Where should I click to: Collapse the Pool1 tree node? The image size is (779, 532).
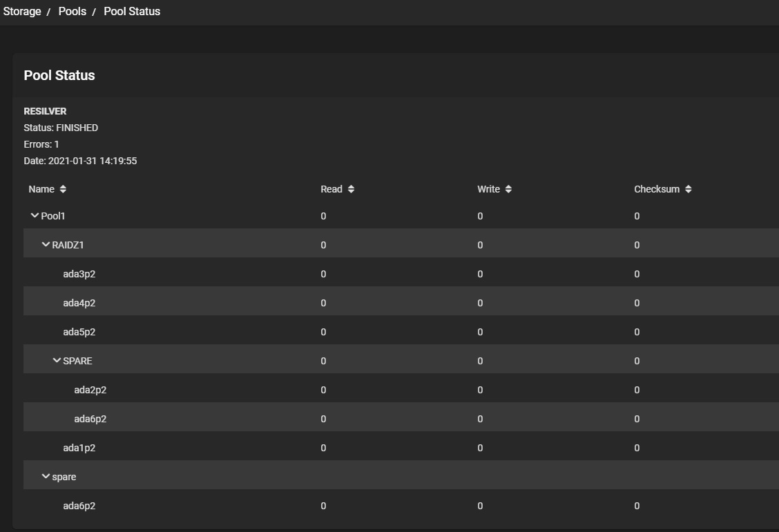pos(35,216)
